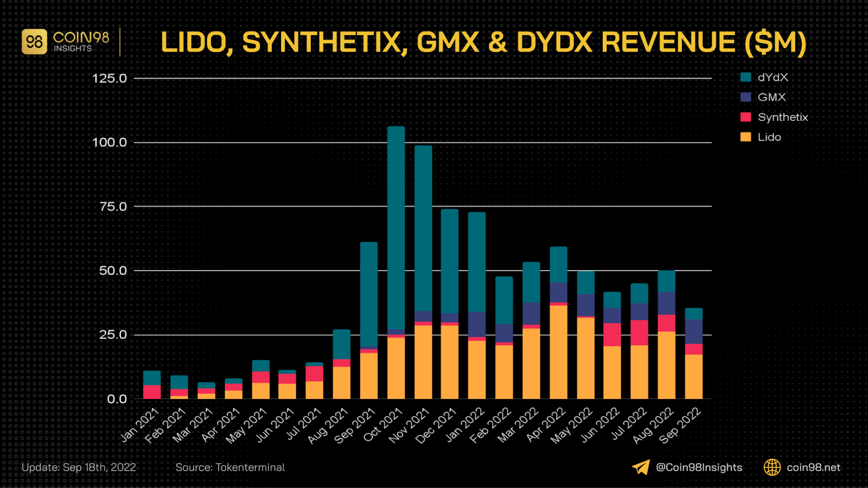The image size is (868, 488).
Task: Click the GMX blue legend swatch
Action: click(x=746, y=97)
